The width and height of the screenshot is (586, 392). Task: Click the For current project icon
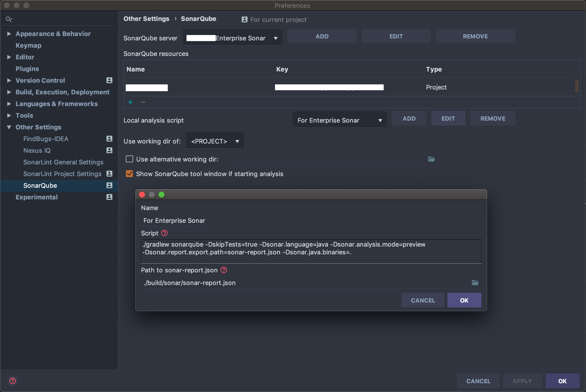(x=245, y=19)
